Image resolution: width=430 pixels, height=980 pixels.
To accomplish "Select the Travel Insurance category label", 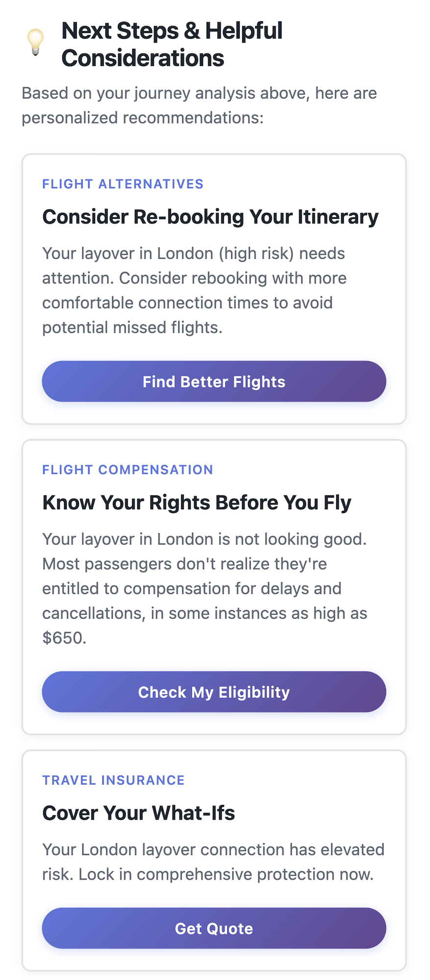I will click(x=114, y=780).
